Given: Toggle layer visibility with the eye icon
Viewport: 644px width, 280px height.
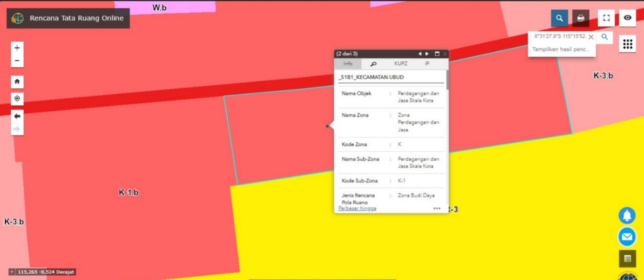Looking at the screenshot, I should point(627,18).
